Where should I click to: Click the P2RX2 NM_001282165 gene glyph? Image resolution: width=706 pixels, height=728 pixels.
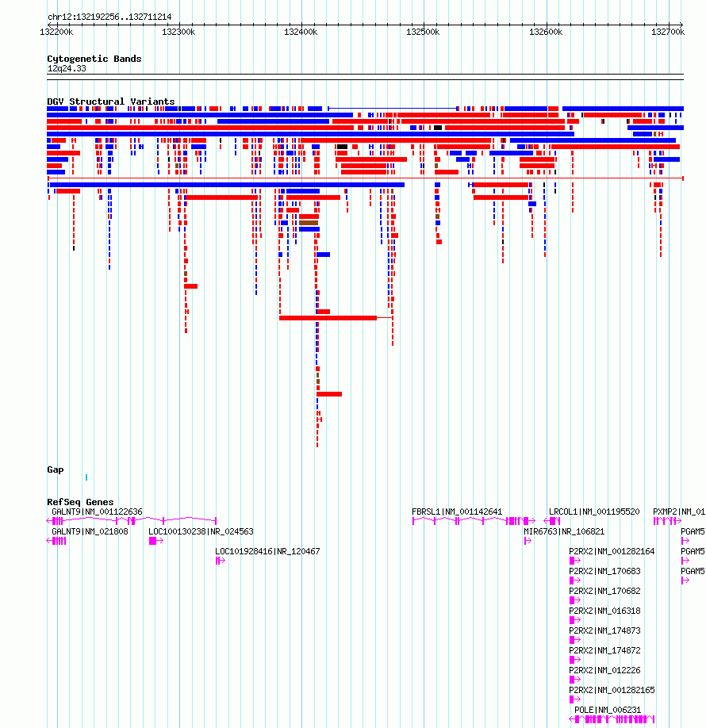[575, 699]
